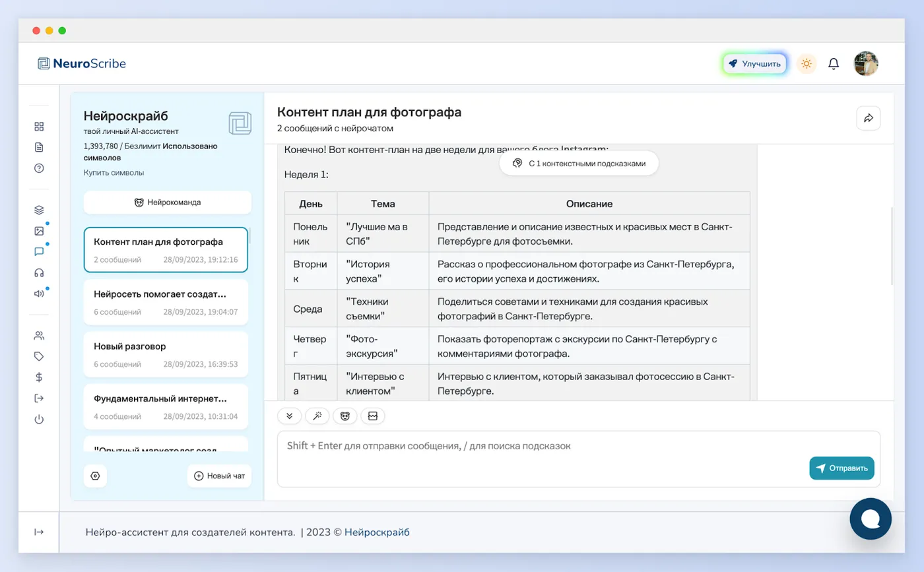Open the team users icon in sidebar
Screen dimensions: 924x572
pyautogui.click(x=39, y=335)
